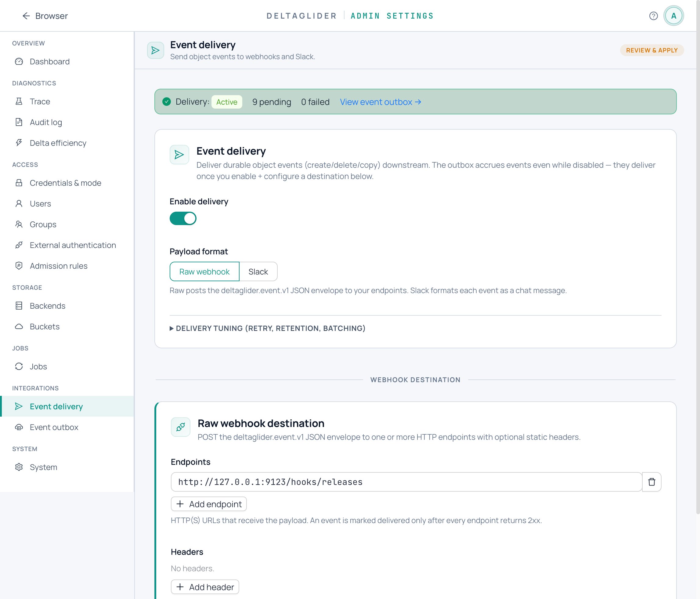
Task: Click the Admission rules shield icon
Action: point(19,266)
